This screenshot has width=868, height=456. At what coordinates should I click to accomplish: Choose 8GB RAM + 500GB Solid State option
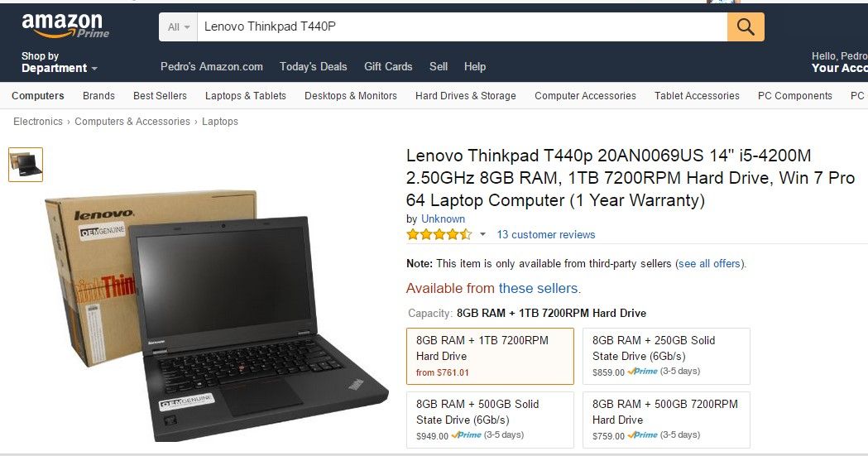pos(490,420)
